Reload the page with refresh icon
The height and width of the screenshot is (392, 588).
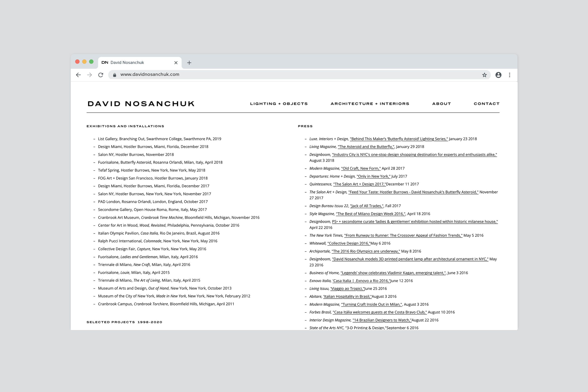[x=101, y=75]
